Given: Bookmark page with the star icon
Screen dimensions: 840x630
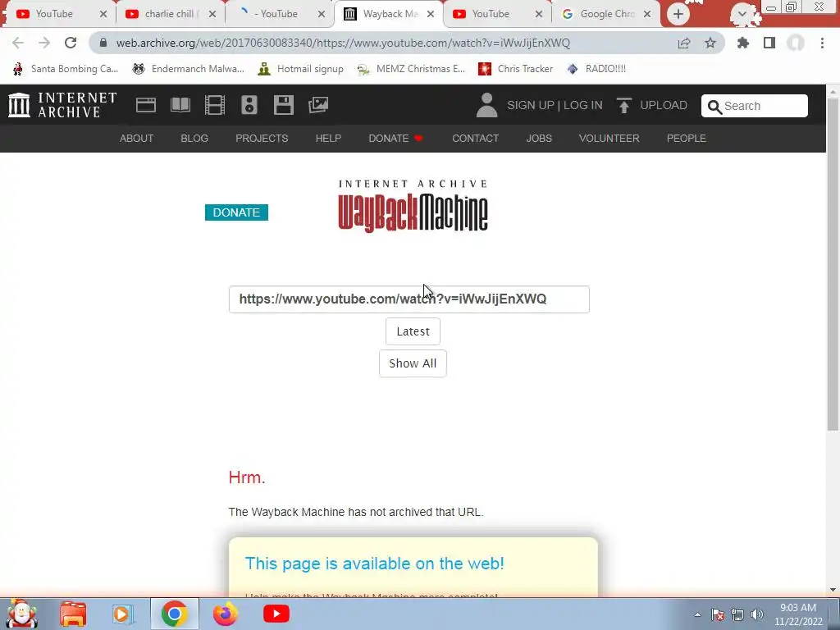Looking at the screenshot, I should point(710,43).
